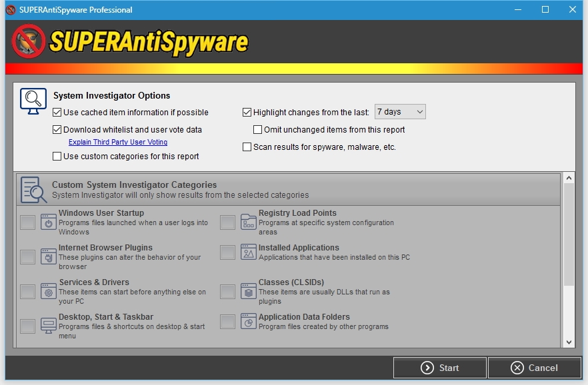Click the Services & Drivers gear icon
This screenshot has width=588, height=385.
(49, 291)
